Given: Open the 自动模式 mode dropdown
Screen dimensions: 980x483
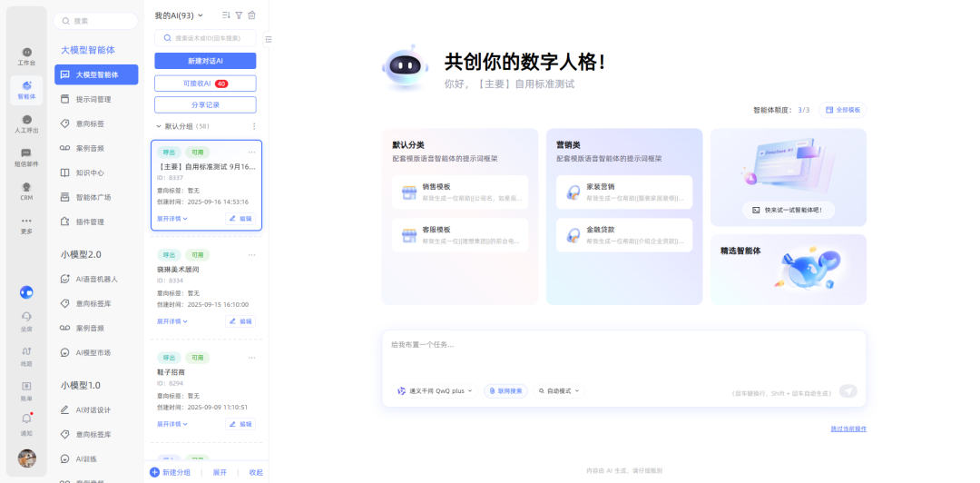Looking at the screenshot, I should 558,390.
